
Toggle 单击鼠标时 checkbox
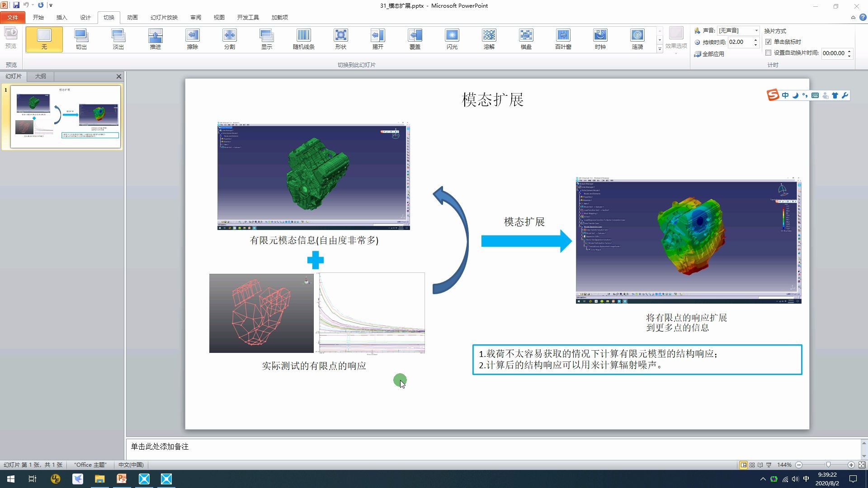(x=768, y=42)
